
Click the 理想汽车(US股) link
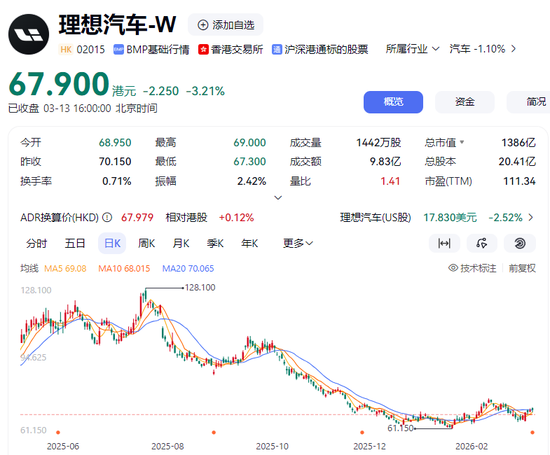point(375,218)
